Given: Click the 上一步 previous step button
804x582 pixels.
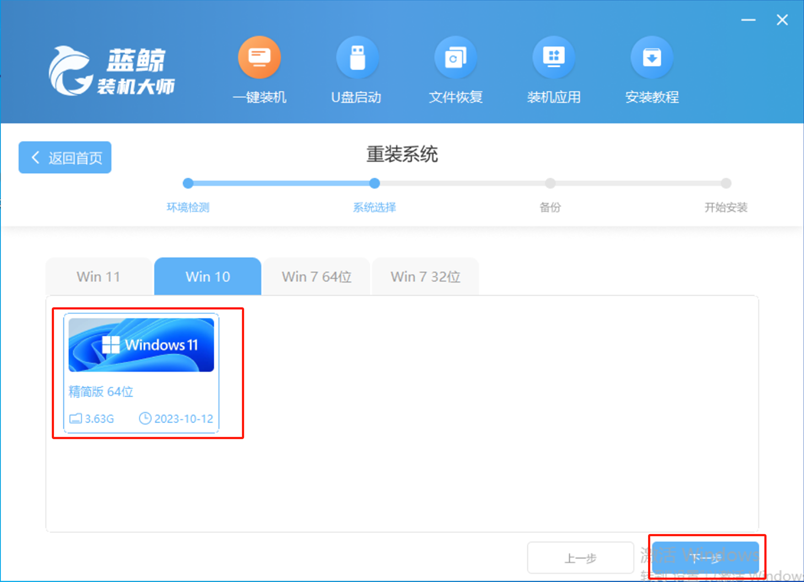Looking at the screenshot, I should [581, 557].
